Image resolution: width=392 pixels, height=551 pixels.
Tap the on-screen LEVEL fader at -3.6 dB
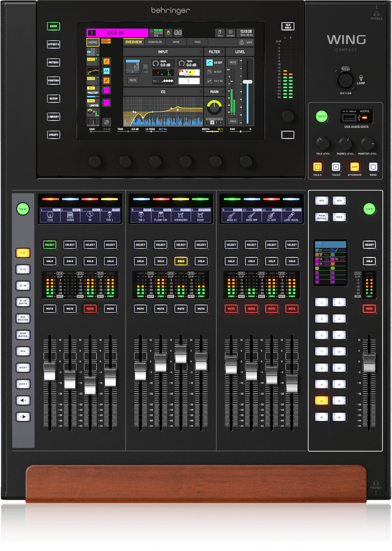(x=248, y=82)
